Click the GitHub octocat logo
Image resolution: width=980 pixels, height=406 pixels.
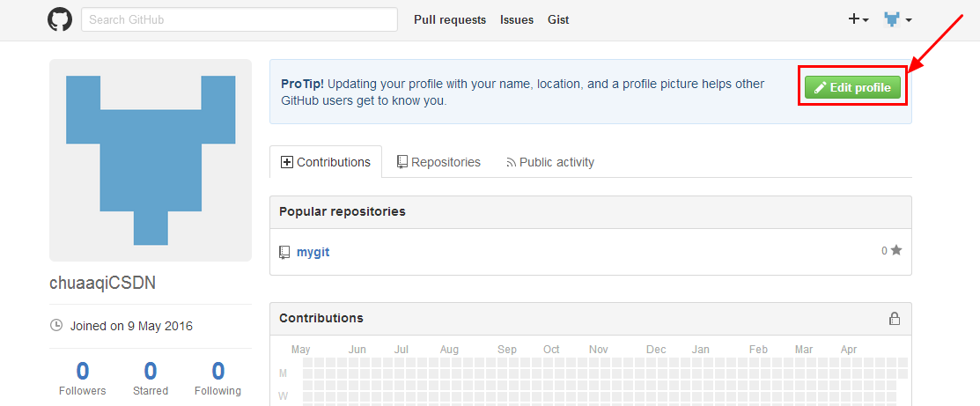click(59, 19)
